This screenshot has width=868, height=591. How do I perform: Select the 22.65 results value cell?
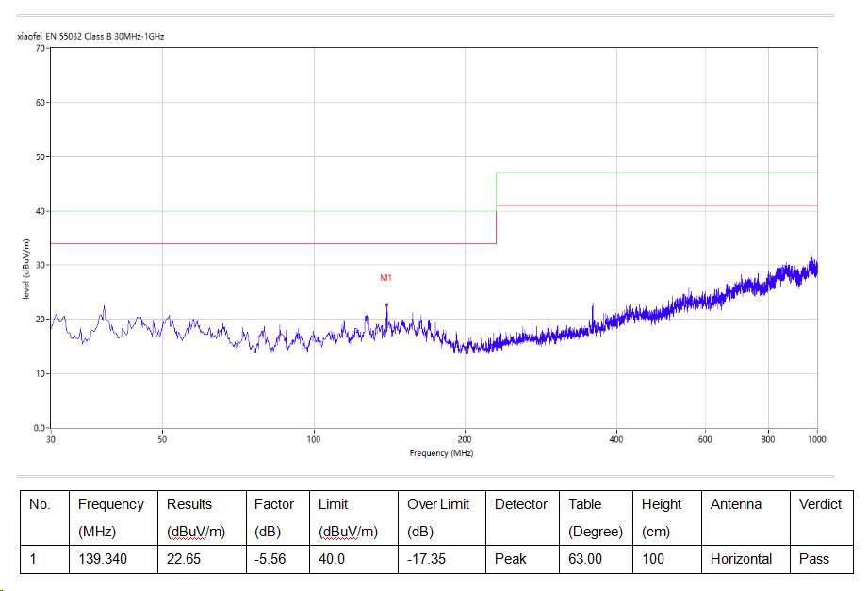coord(183,559)
